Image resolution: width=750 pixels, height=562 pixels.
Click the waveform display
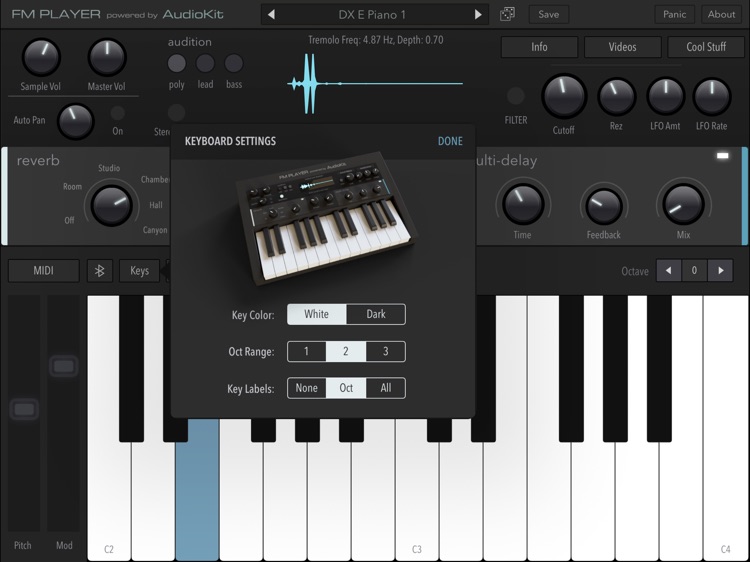coord(375,84)
